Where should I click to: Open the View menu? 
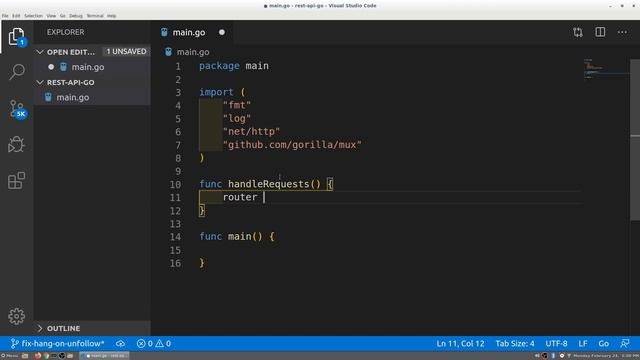click(51, 16)
